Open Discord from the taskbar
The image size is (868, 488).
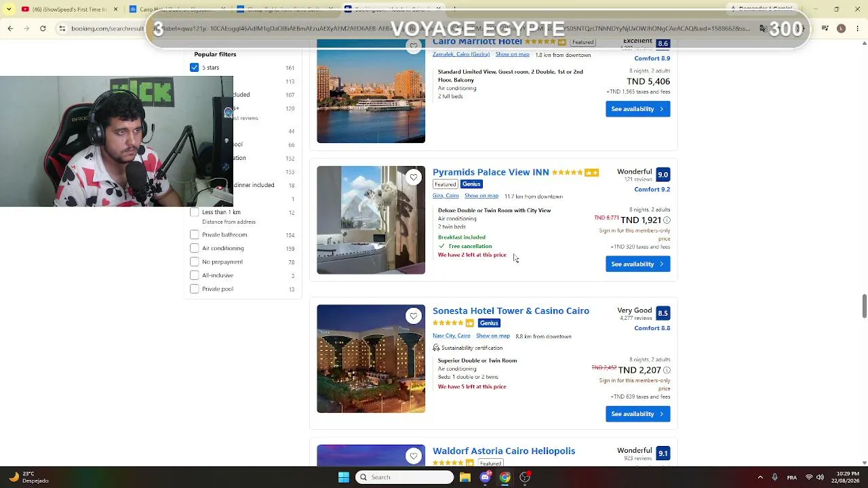(485, 477)
